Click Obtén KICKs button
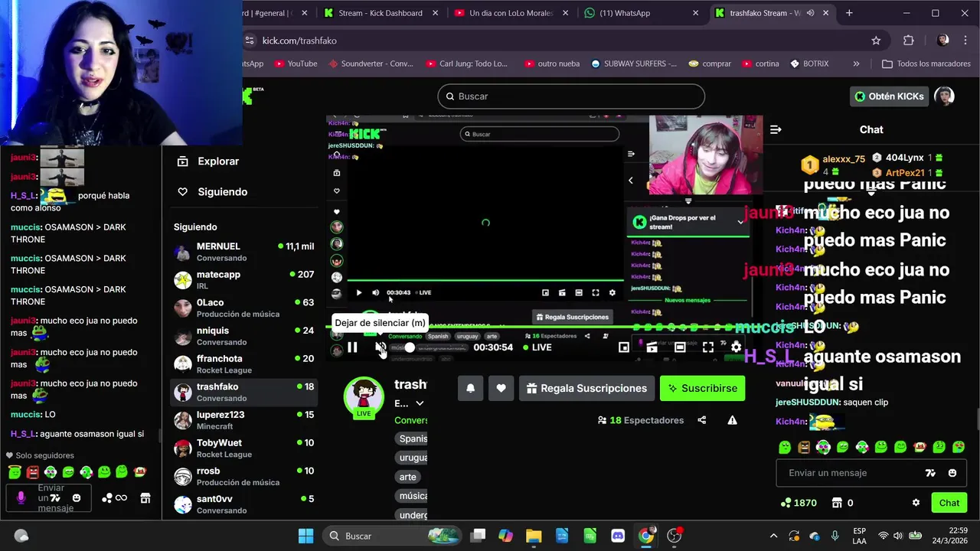 coord(889,96)
